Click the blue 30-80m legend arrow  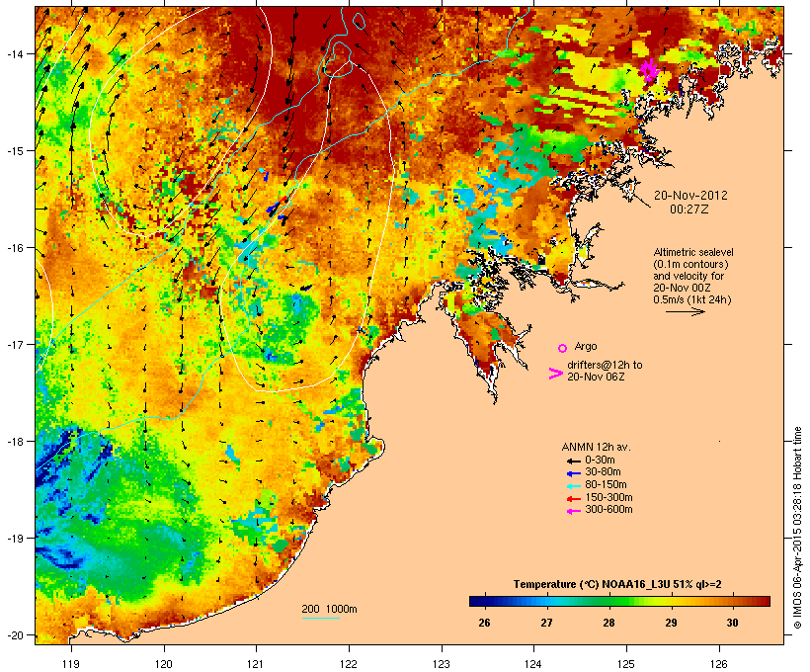[573, 473]
